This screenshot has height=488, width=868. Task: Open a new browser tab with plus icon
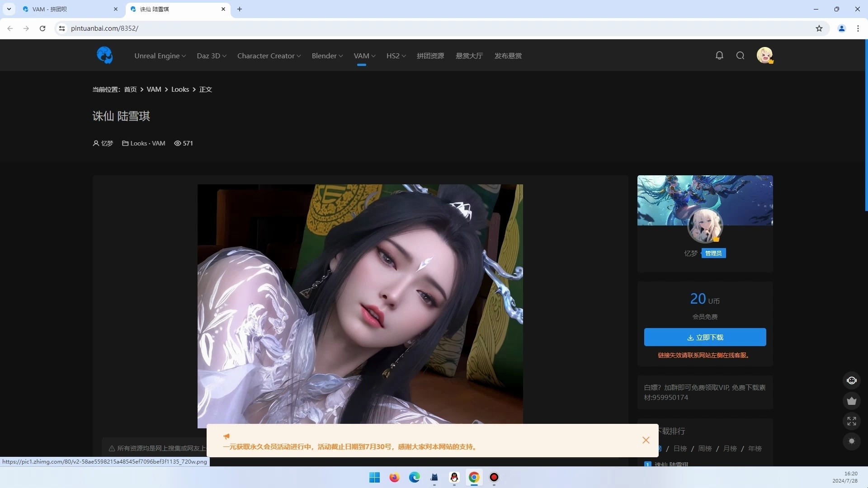240,9
